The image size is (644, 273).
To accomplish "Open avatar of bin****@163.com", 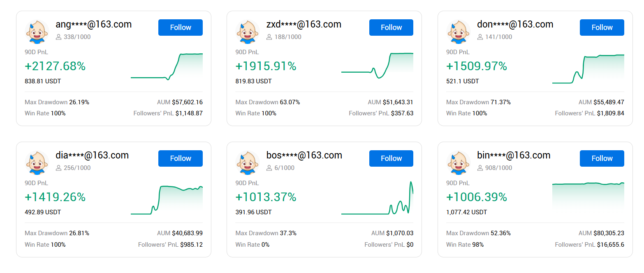I will [x=459, y=163].
